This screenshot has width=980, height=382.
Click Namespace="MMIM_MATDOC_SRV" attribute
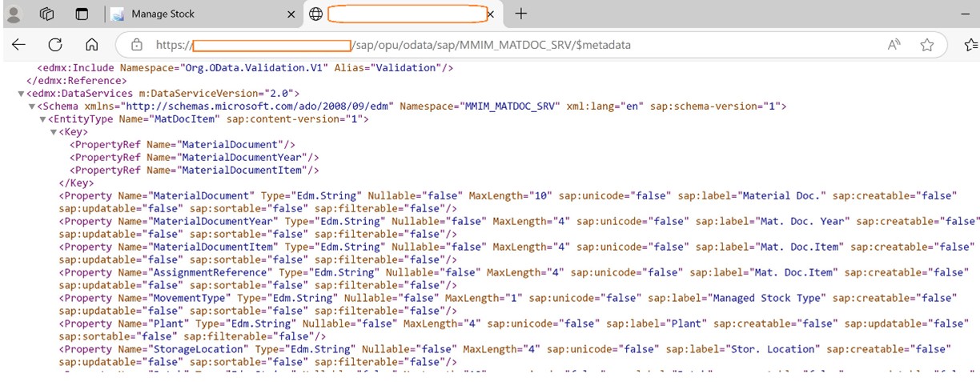[x=480, y=107]
